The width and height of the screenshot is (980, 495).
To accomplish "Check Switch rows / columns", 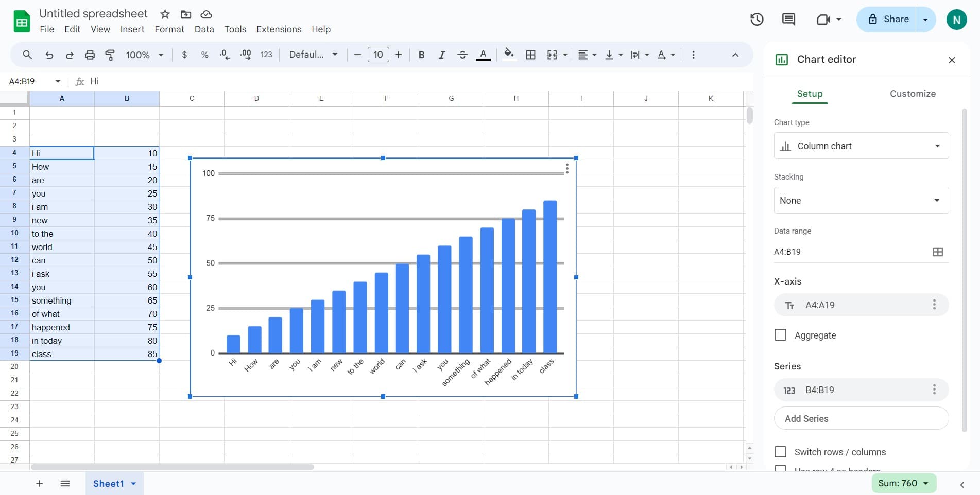I will click(780, 451).
